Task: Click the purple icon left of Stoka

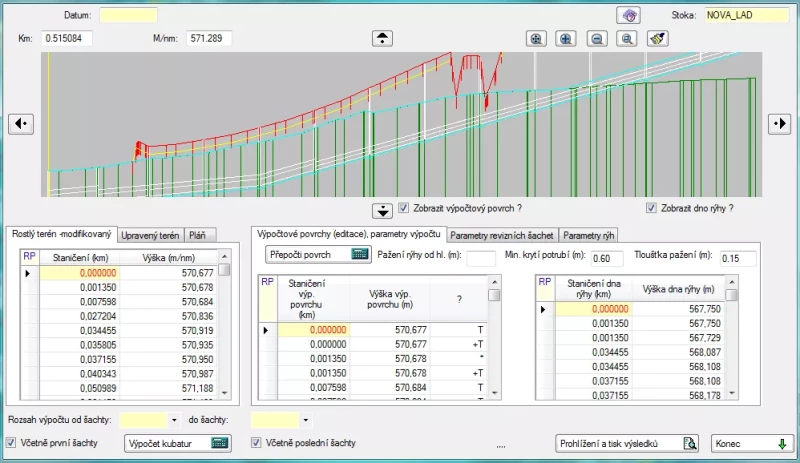Action: (x=627, y=15)
